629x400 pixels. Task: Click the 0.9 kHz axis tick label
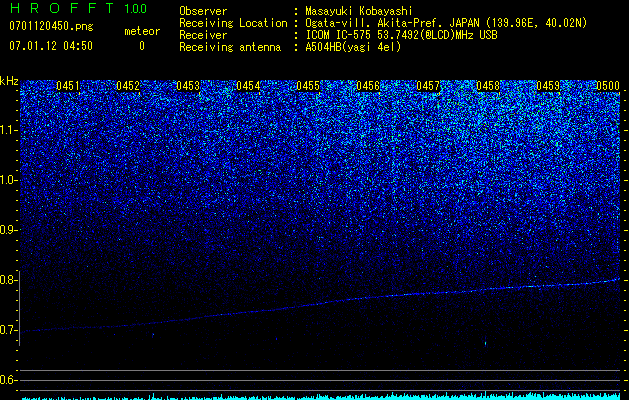point(8,230)
